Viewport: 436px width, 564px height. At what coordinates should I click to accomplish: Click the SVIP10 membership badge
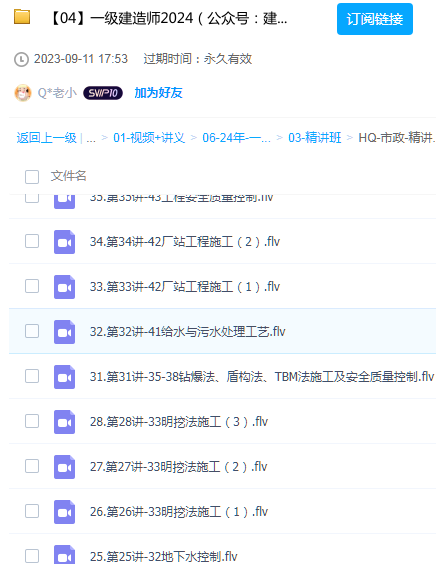pyautogui.click(x=103, y=93)
